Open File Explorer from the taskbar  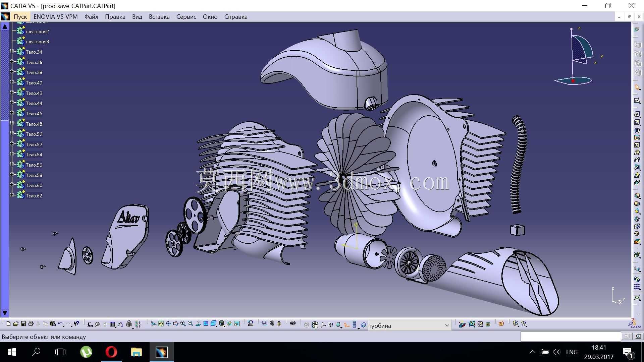coord(136,352)
